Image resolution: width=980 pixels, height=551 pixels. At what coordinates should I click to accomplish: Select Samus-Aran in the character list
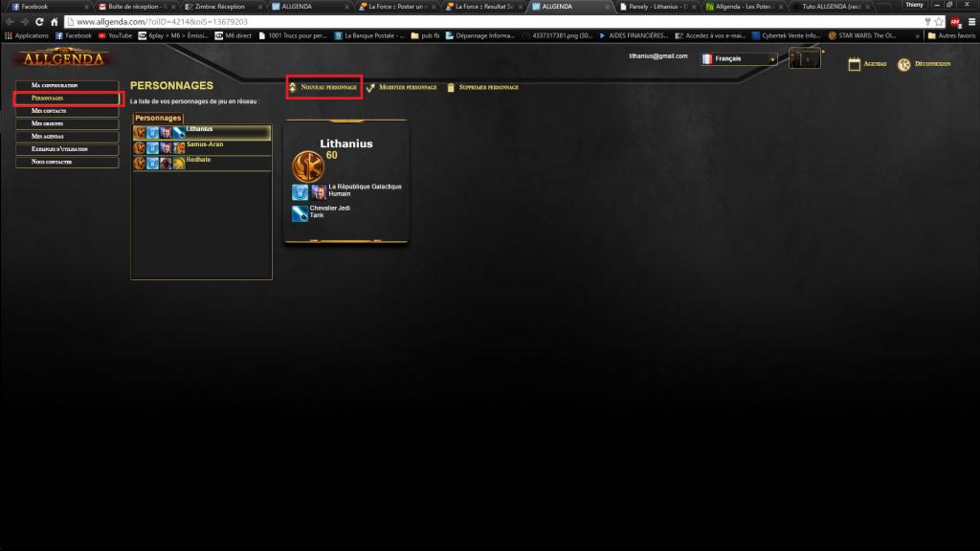[204, 145]
